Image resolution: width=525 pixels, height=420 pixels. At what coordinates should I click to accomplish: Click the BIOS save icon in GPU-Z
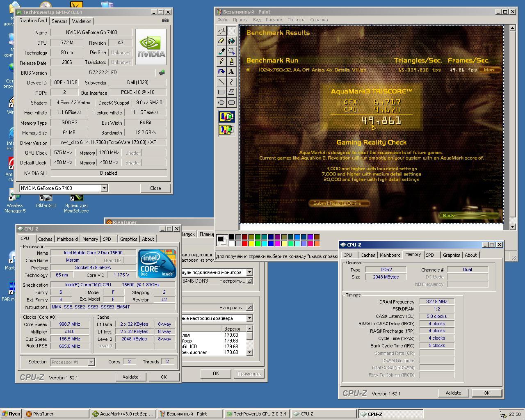coord(162,73)
